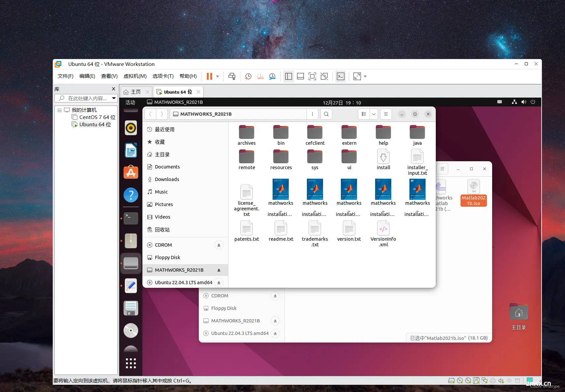This screenshot has height=392, width=565.
Task: Open Ubuntu Software from dock
Action: tap(131, 172)
